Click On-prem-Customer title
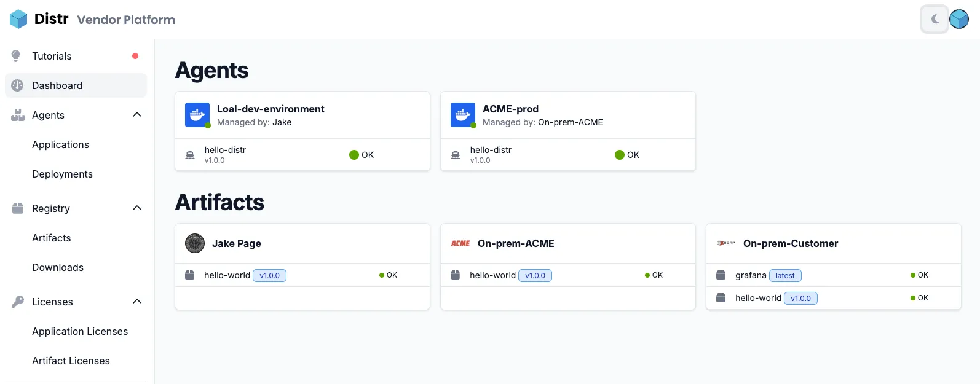 point(791,243)
